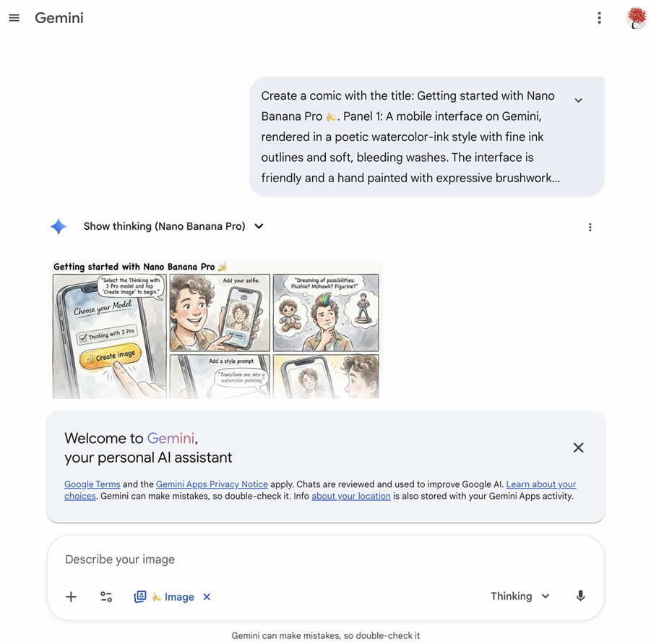The image size is (651, 644).
Task: Open the Thinking model dropdown
Action: pyautogui.click(x=519, y=596)
